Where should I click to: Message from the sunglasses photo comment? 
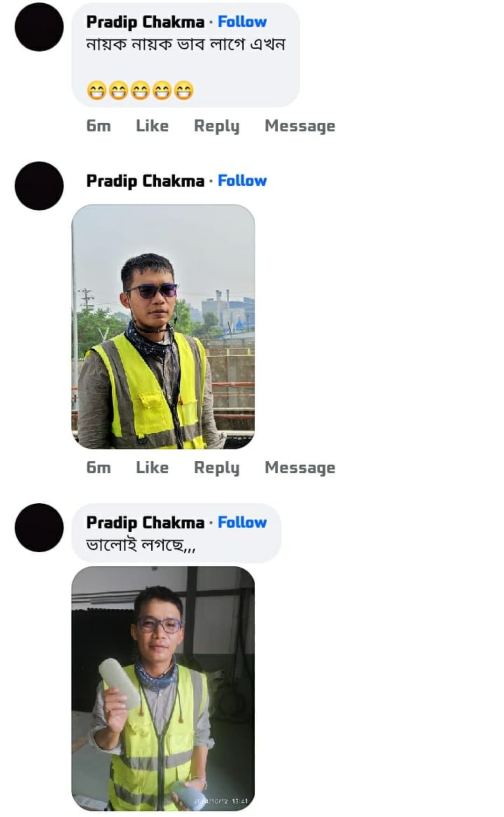coord(300,468)
